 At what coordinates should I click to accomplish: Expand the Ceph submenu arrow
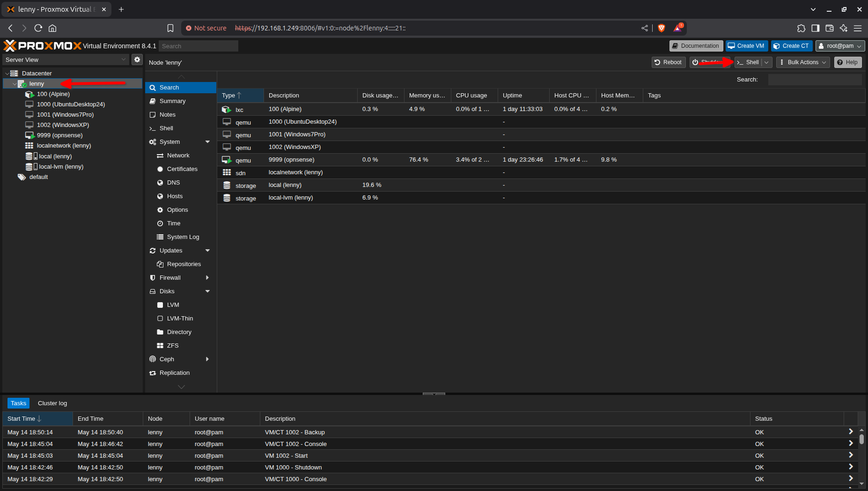coord(207,359)
